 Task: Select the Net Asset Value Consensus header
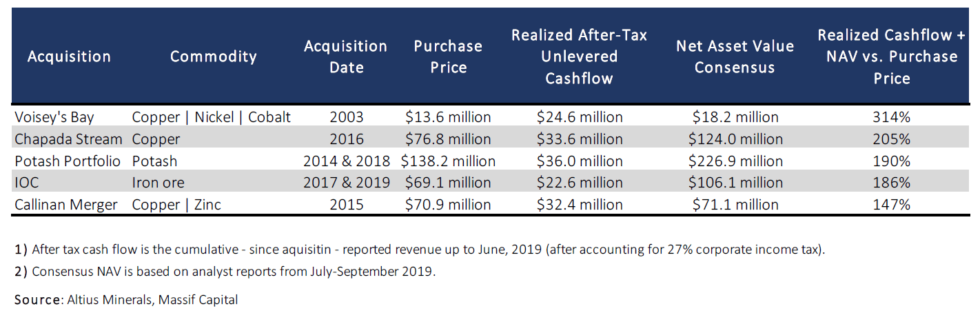[735, 57]
